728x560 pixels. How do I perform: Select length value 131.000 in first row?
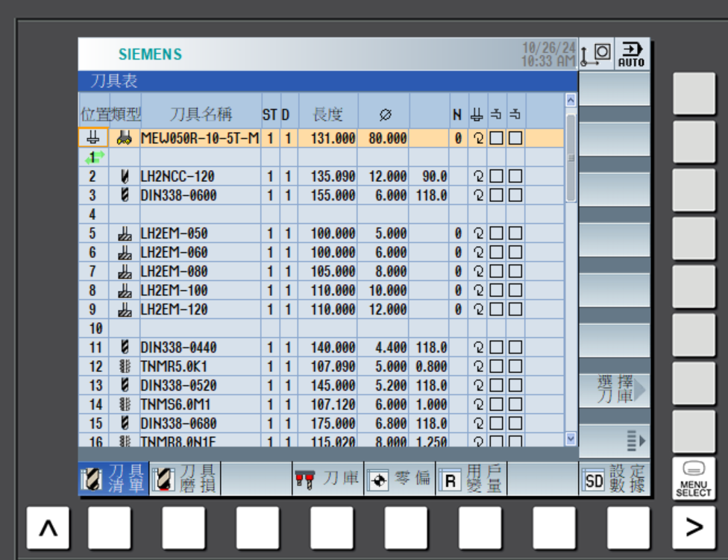333,138
